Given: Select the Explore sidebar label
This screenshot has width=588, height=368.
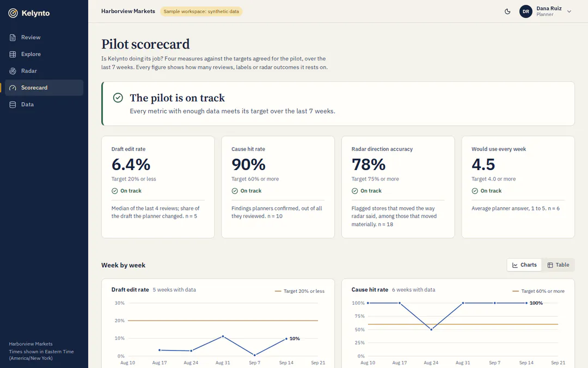Looking at the screenshot, I should click(30, 54).
